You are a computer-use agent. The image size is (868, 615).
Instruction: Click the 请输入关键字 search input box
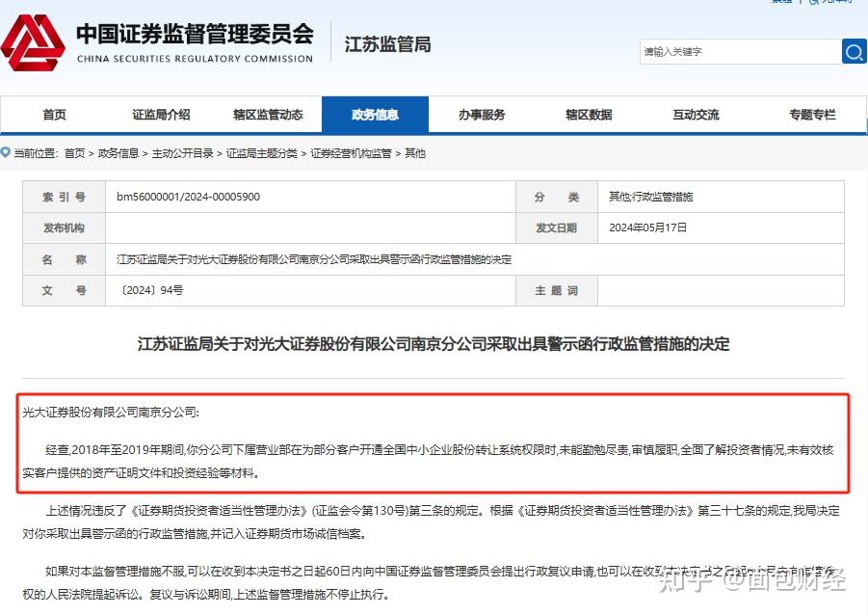coord(741,51)
